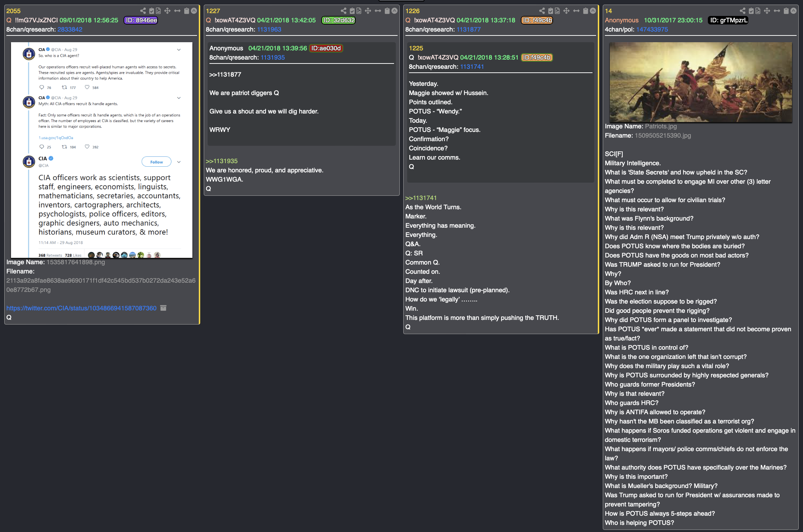803x532 pixels.
Task: Click the clipboard-check icon on post 2055
Action: pos(152,11)
